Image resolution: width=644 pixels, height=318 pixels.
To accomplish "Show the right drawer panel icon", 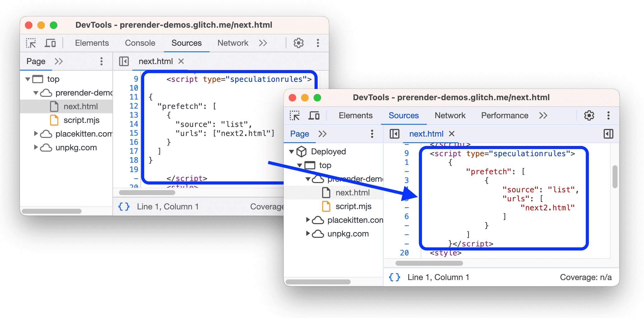I will pos(608,134).
